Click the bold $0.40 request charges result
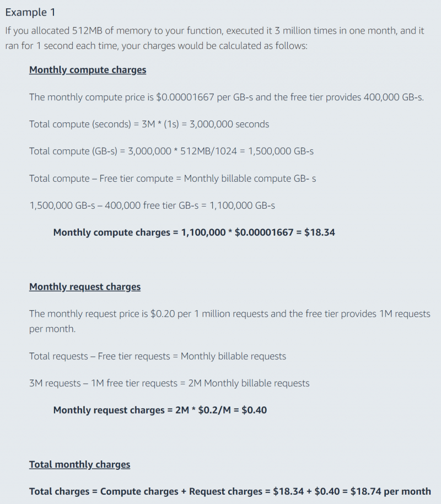 coord(160,410)
